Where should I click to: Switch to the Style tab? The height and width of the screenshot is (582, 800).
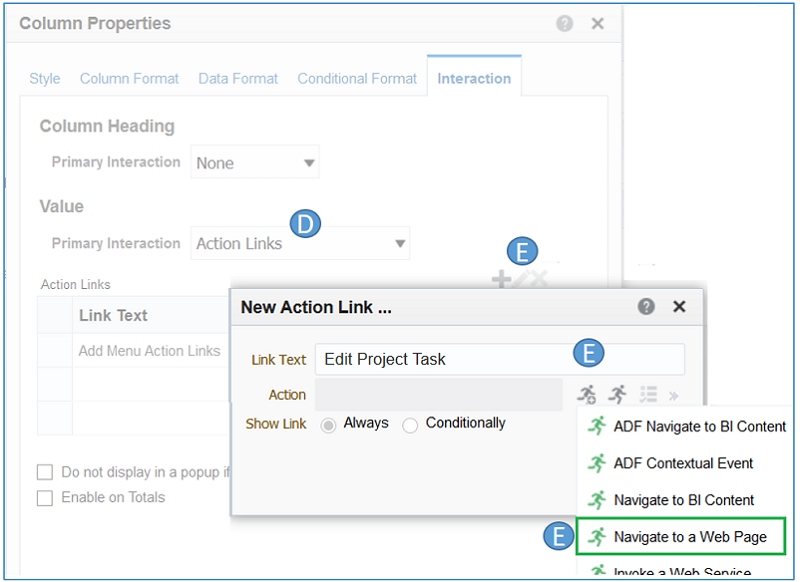pyautogui.click(x=44, y=79)
